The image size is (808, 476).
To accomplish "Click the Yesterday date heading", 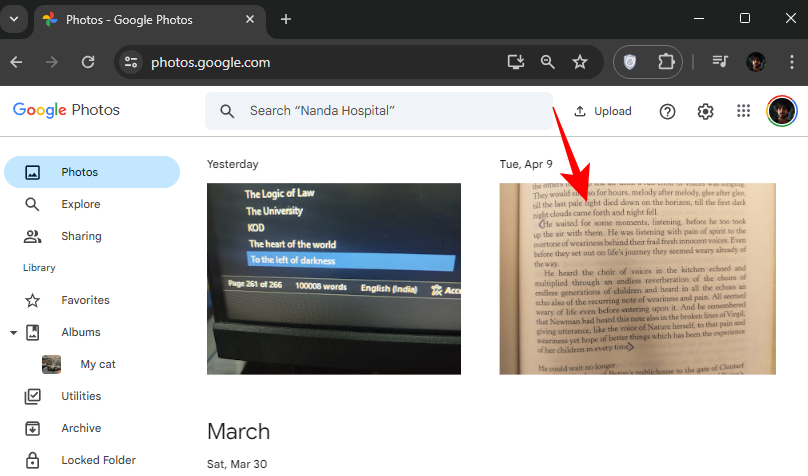I will 232,164.
